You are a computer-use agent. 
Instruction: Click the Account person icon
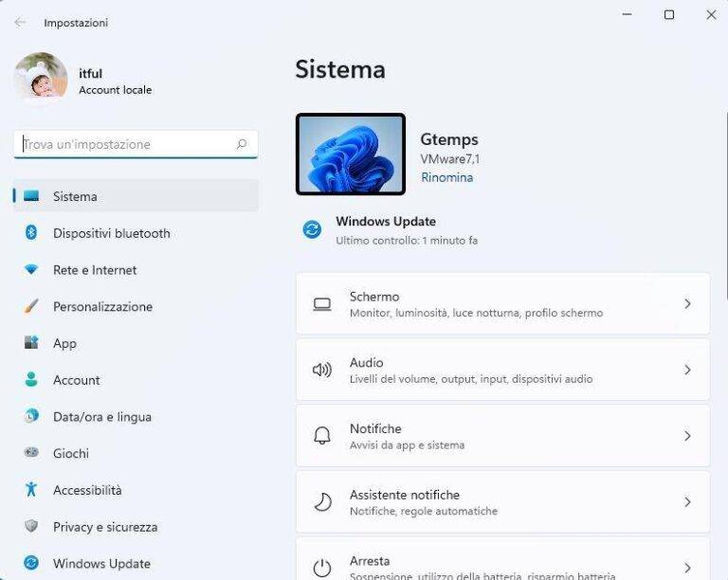[31, 379]
